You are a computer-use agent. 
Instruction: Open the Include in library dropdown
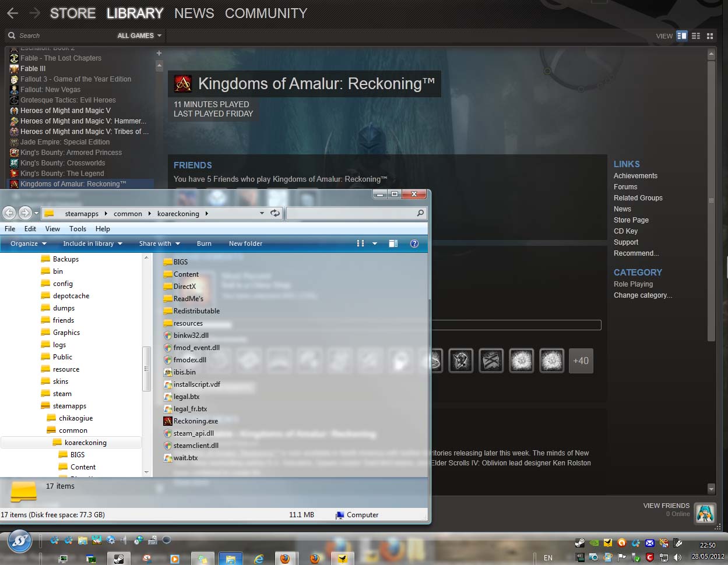click(93, 243)
